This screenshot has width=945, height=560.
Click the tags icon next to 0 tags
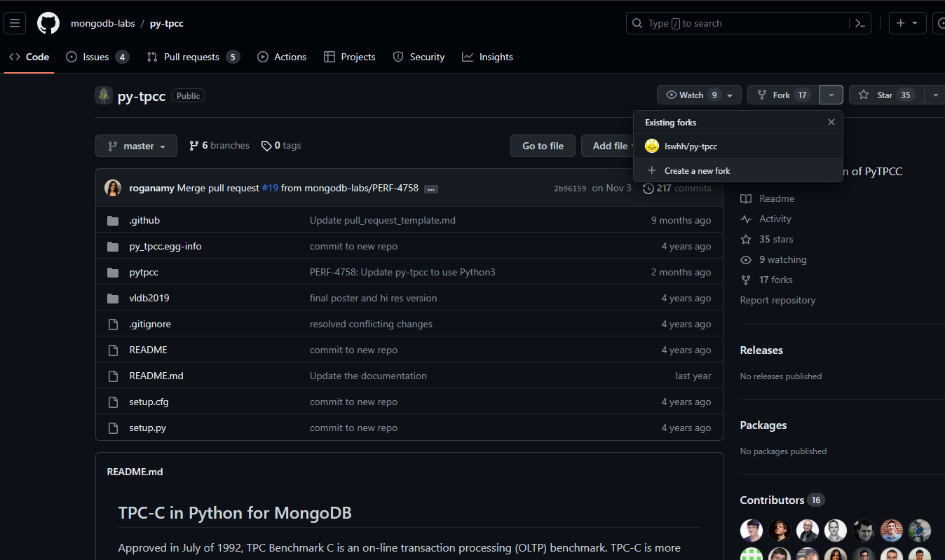pyautogui.click(x=266, y=146)
